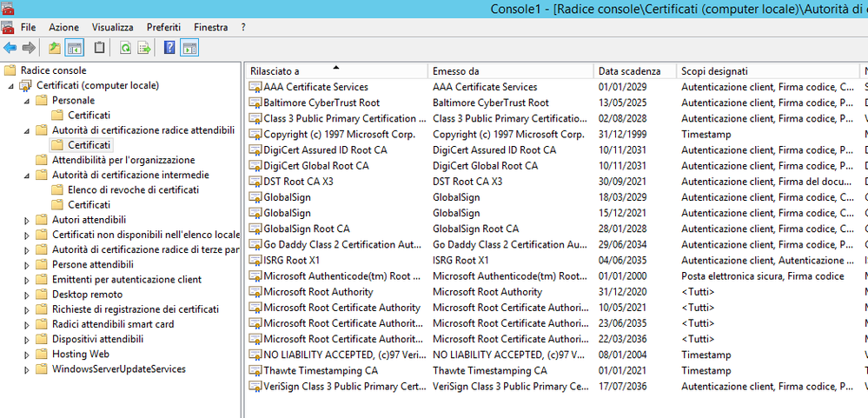Screen dimensions: 868x418
Task: Select the NO LIABILITY ACCEPTED certificate row
Action: click(x=556, y=355)
